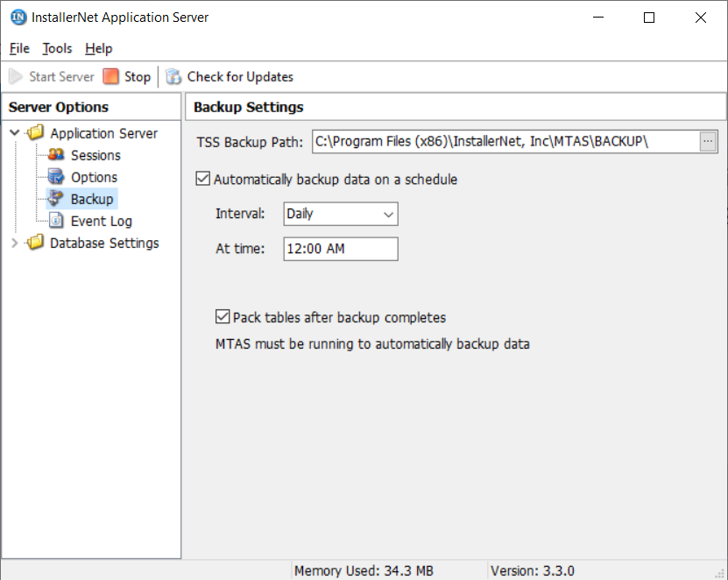
Task: Click the red Stop server icon
Action: pos(110,76)
